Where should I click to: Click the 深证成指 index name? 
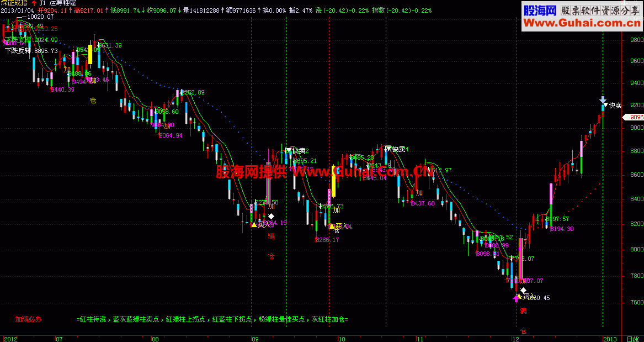14,3
